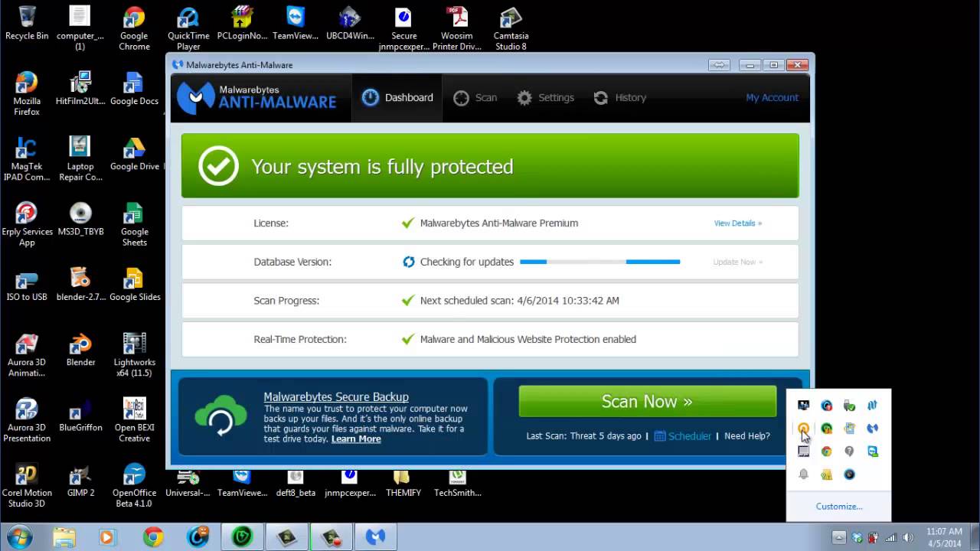Select the ISO to USB desktop icon

(x=27, y=285)
